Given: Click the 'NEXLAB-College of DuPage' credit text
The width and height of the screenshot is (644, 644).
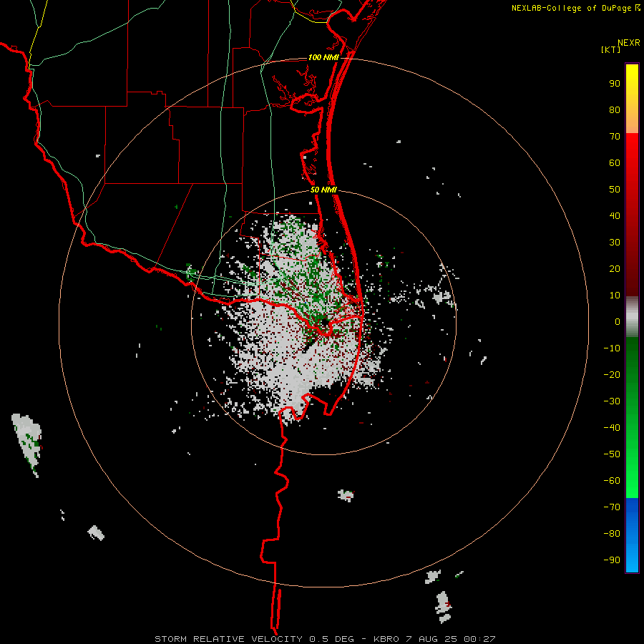Looking at the screenshot, I should tap(571, 8).
